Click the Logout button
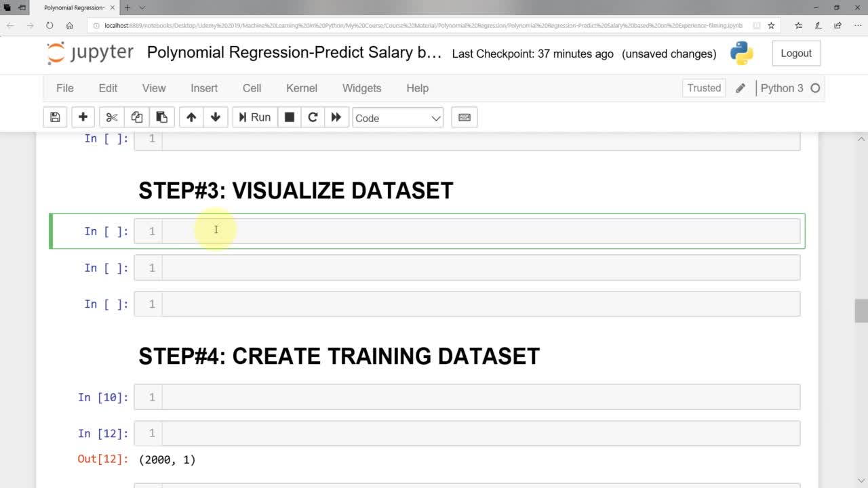868x488 pixels. [x=796, y=53]
